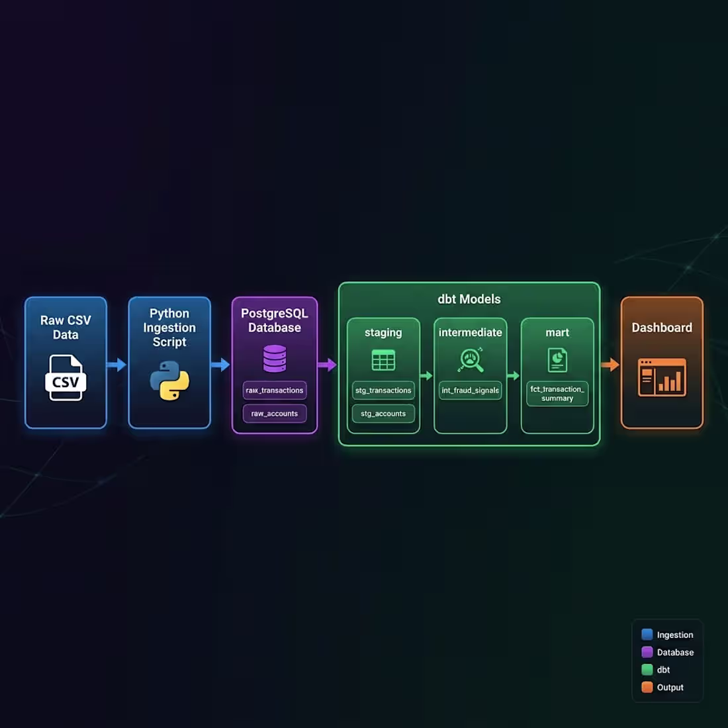Click the 'Database' legend text

coord(675,653)
